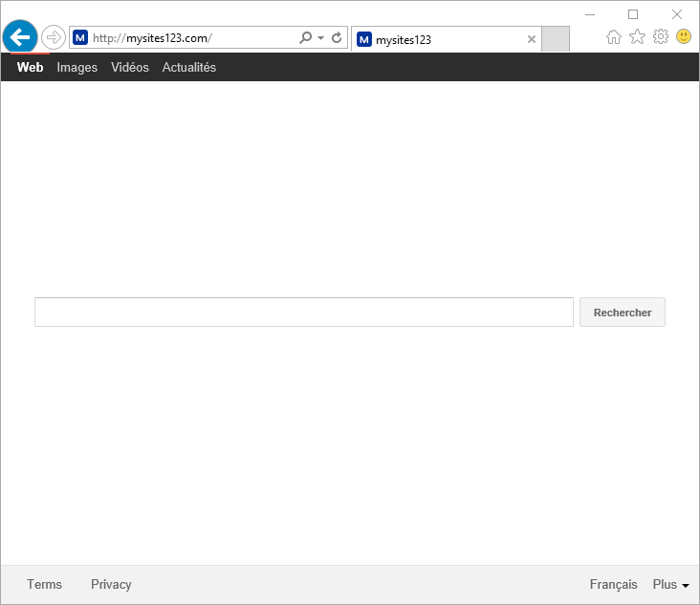Viewport: 700px width, 605px height.
Task: Click the smiley feedback icon
Action: (684, 36)
